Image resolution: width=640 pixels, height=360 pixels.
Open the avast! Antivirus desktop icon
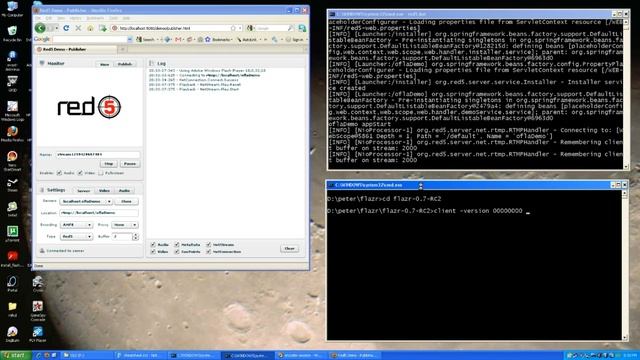(12, 60)
